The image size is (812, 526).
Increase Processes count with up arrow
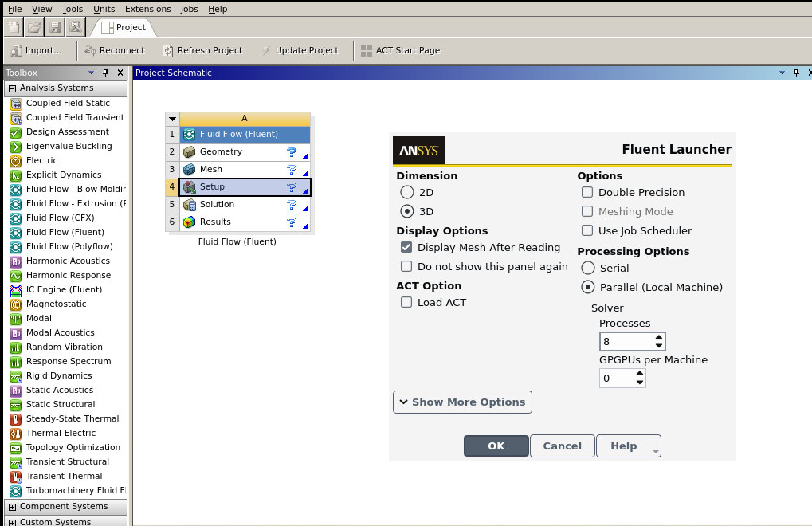659,338
